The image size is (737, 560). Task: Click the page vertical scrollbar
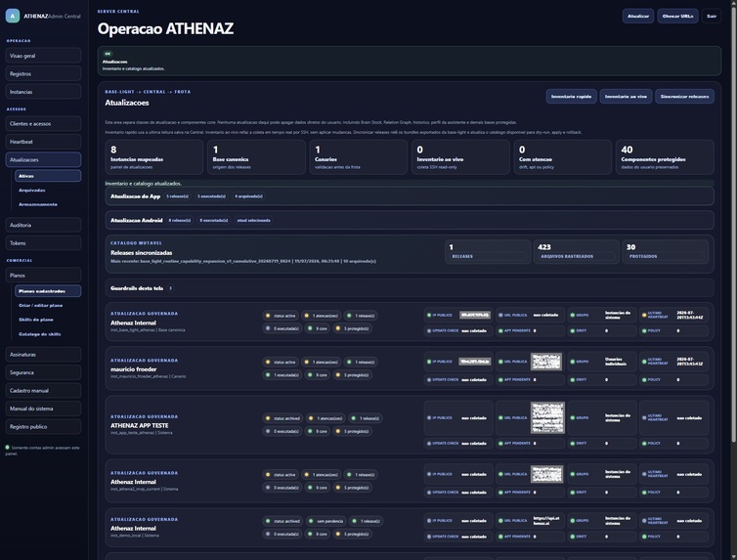click(x=734, y=226)
